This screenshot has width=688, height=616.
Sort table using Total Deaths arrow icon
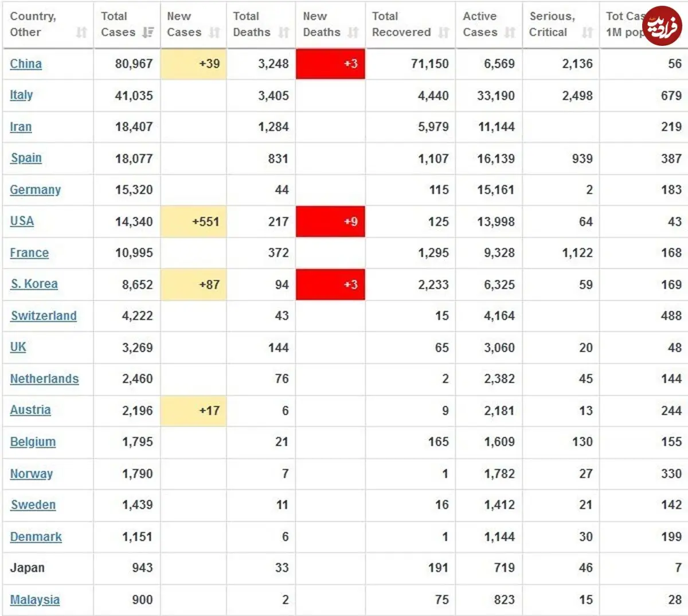[x=284, y=33]
